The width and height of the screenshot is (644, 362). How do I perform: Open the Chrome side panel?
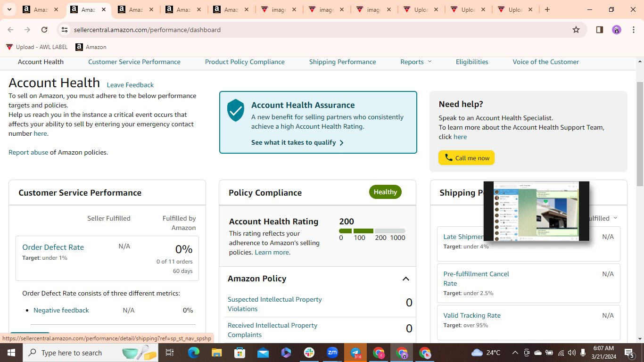(600, 30)
